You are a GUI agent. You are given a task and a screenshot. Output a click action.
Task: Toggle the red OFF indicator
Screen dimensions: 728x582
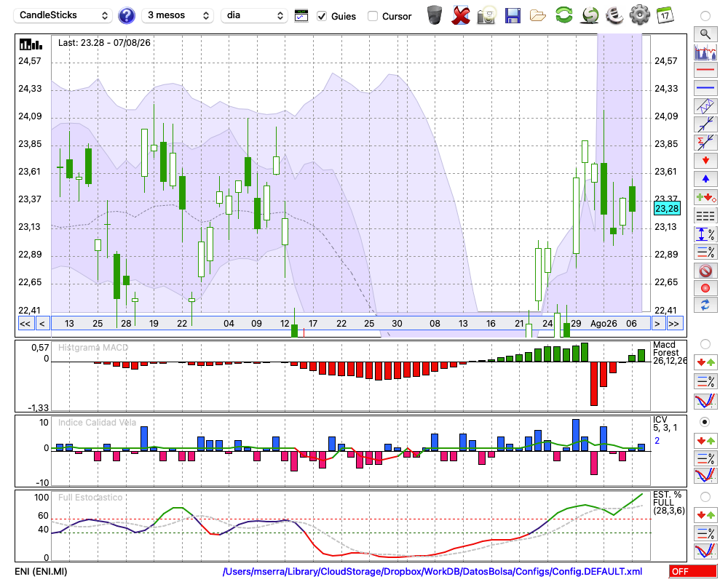[x=693, y=571]
